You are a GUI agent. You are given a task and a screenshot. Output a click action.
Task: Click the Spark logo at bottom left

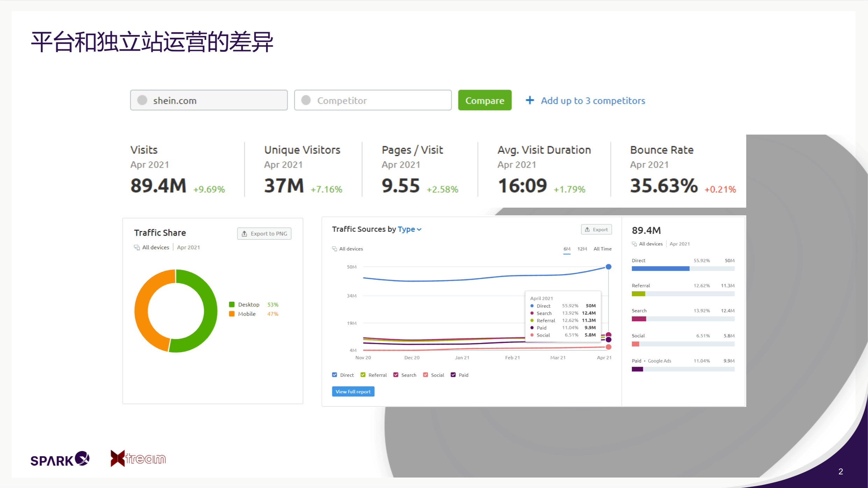click(60, 459)
